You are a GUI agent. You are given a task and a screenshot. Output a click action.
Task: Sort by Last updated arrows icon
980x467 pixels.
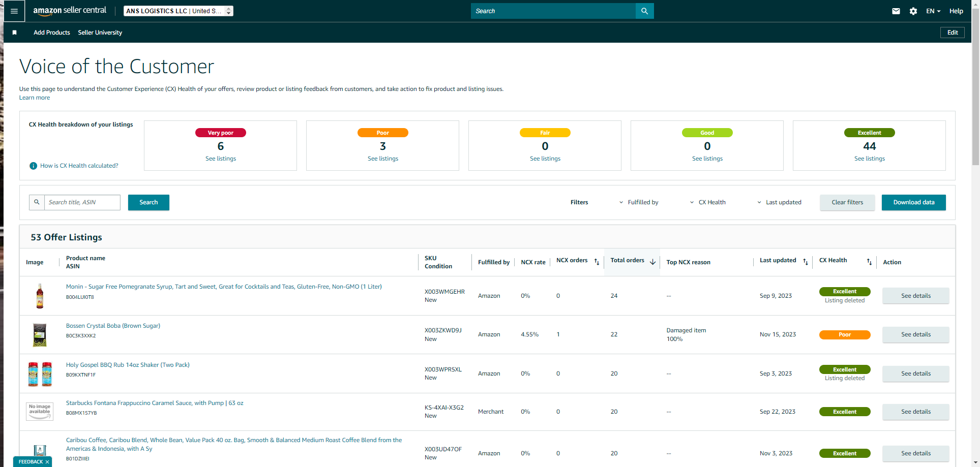(x=806, y=262)
